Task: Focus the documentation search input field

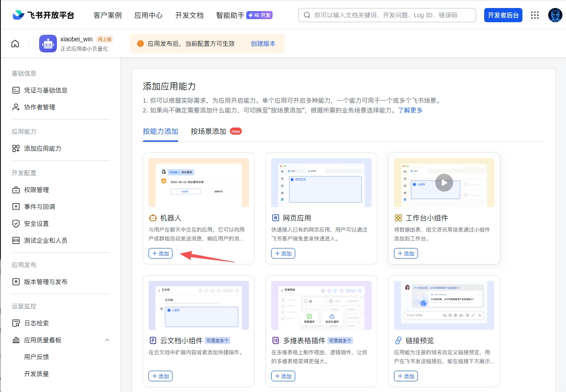Action: [x=391, y=15]
